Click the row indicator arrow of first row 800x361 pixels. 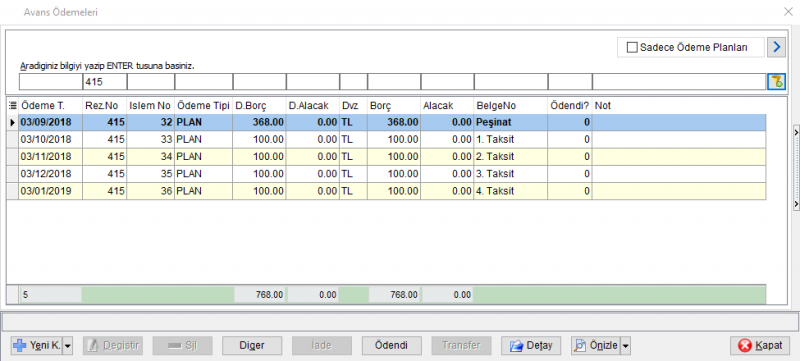[x=13, y=122]
